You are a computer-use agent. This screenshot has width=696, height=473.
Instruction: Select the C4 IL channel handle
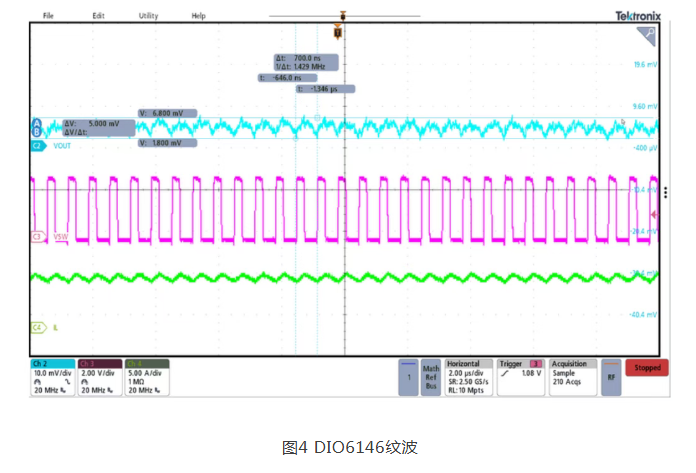point(38,327)
